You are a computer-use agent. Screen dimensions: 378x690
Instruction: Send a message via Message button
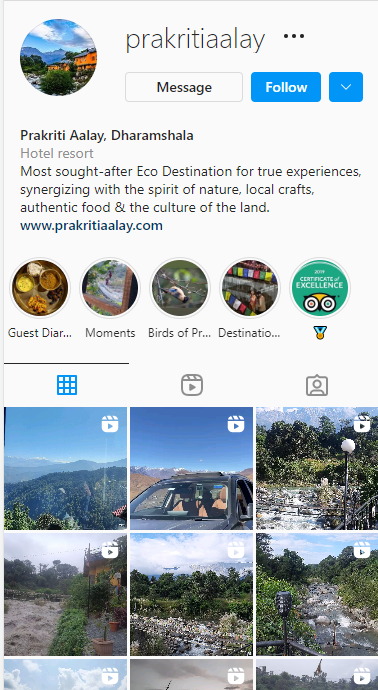[184, 87]
